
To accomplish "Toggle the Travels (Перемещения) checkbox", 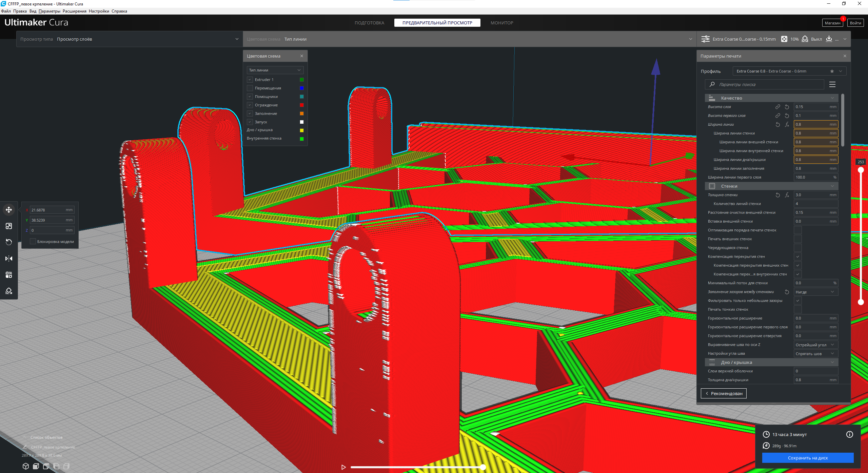I will click(x=250, y=88).
